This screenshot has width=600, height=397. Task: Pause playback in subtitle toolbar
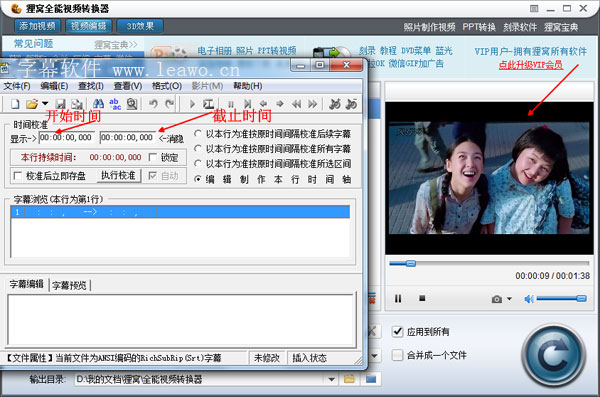pyautogui.click(x=230, y=104)
